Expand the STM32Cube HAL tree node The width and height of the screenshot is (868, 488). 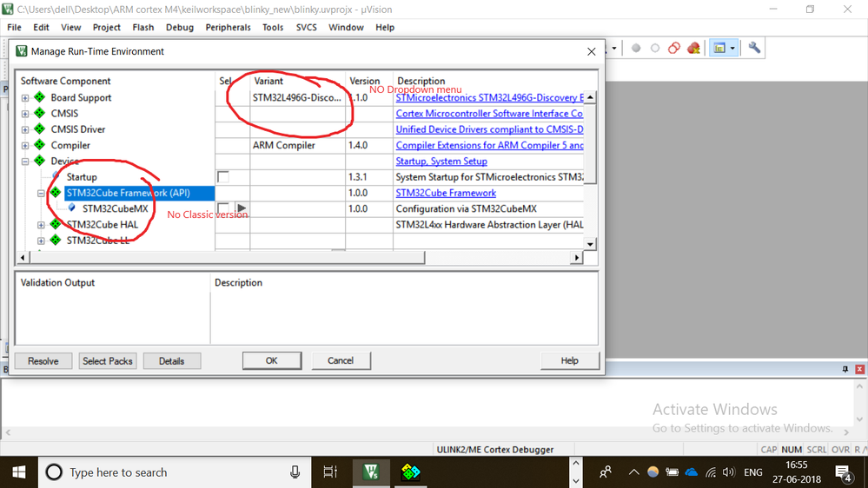pyautogui.click(x=41, y=225)
